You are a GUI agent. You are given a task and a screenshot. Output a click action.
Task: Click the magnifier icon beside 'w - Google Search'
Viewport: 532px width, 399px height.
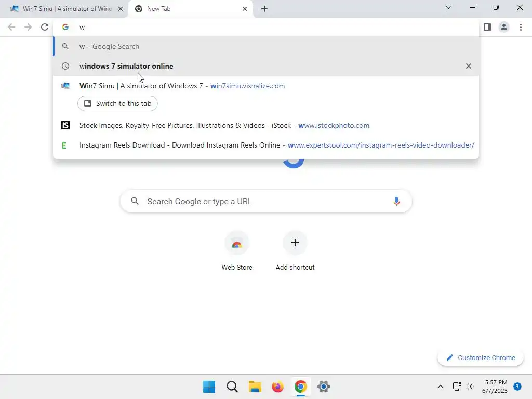tap(65, 46)
